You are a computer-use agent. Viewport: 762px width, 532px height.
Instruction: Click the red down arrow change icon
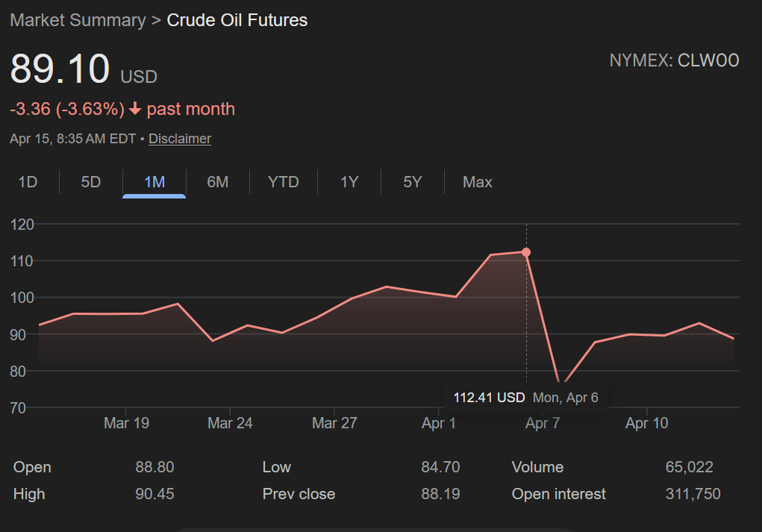coord(135,110)
